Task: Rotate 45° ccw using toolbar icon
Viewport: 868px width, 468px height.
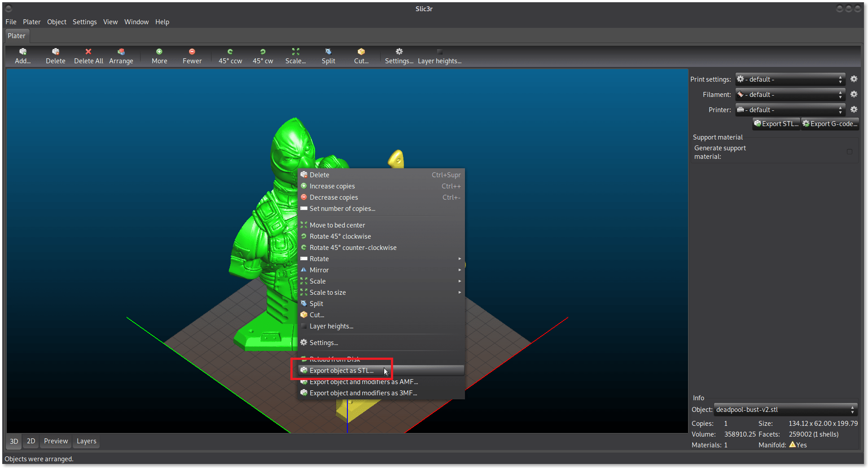Action: point(230,52)
